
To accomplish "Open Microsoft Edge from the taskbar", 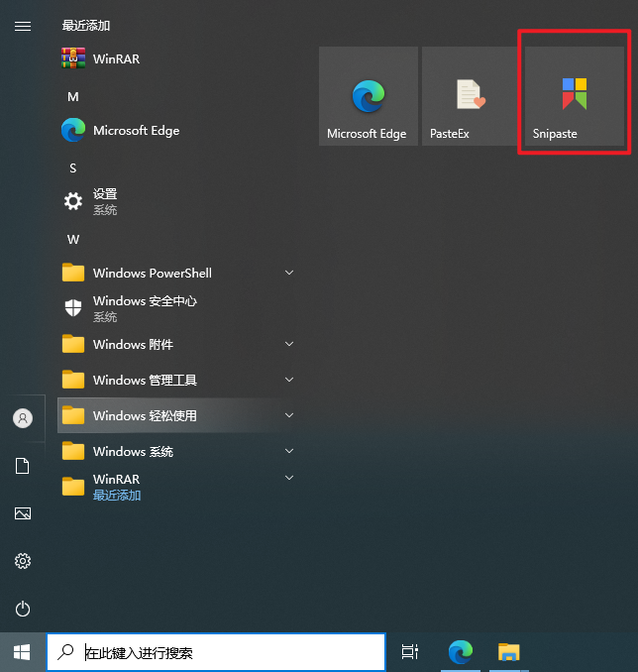I will [461, 652].
